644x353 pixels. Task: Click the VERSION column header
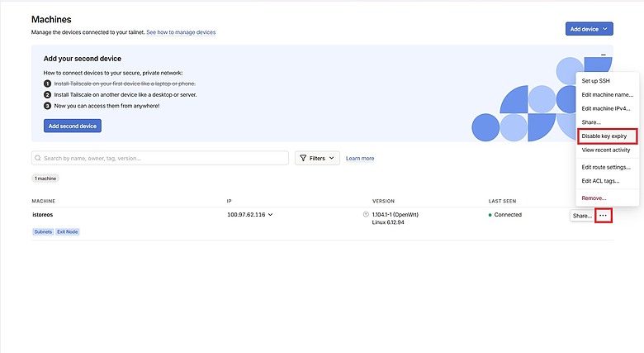pos(383,201)
